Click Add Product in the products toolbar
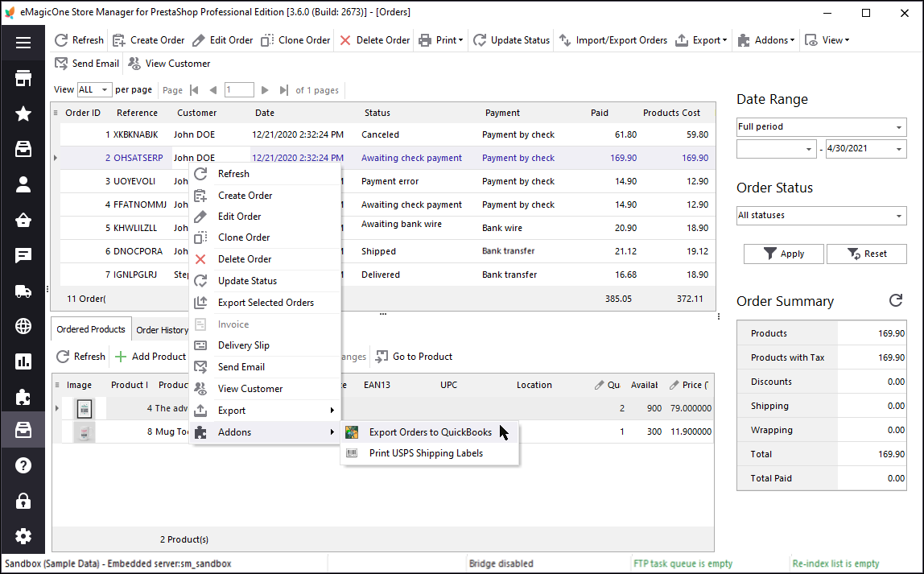 click(151, 357)
